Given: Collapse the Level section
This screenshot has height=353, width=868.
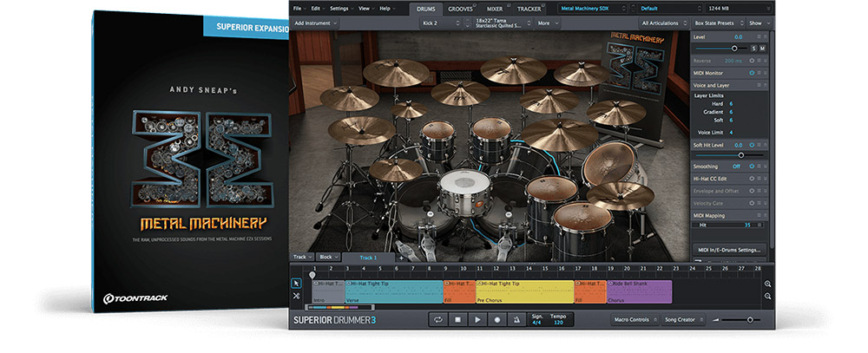Looking at the screenshot, I should pyautogui.click(x=766, y=37).
